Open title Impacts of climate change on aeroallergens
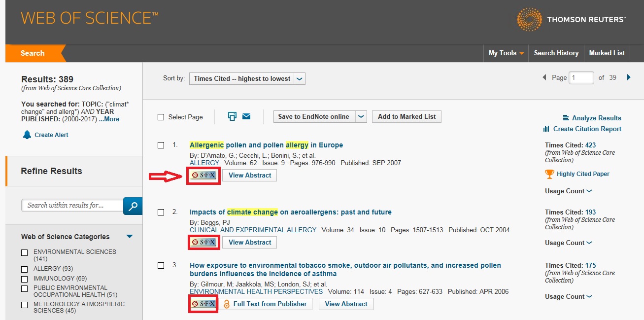Viewport: 644px width, 320px height. [x=291, y=212]
